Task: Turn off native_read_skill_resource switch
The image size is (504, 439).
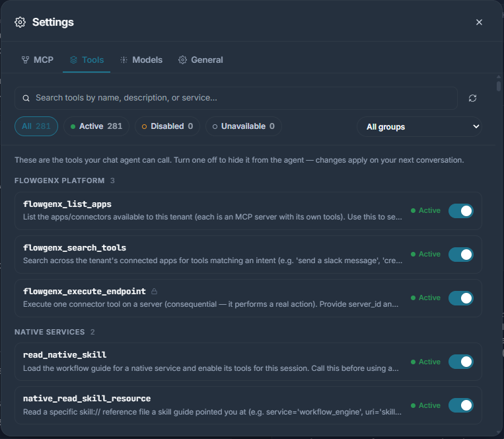Action: click(x=460, y=405)
